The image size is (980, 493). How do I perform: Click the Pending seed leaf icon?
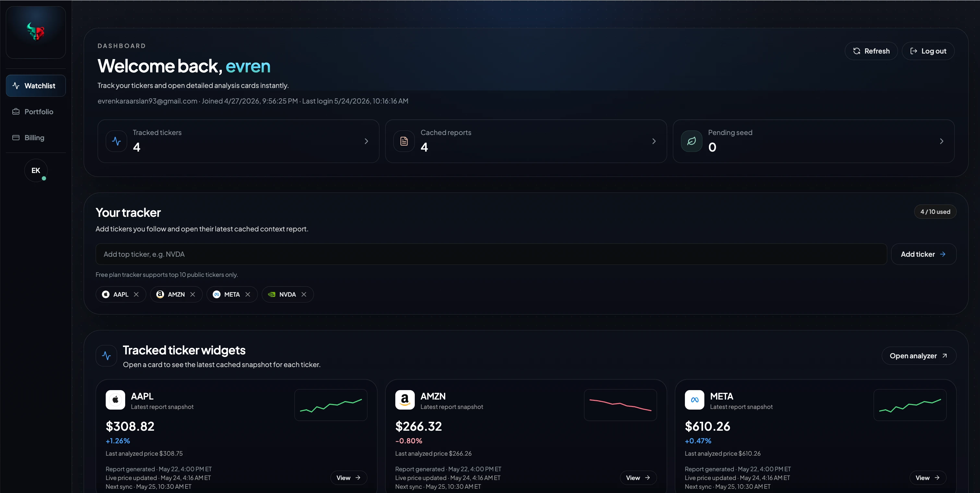691,141
